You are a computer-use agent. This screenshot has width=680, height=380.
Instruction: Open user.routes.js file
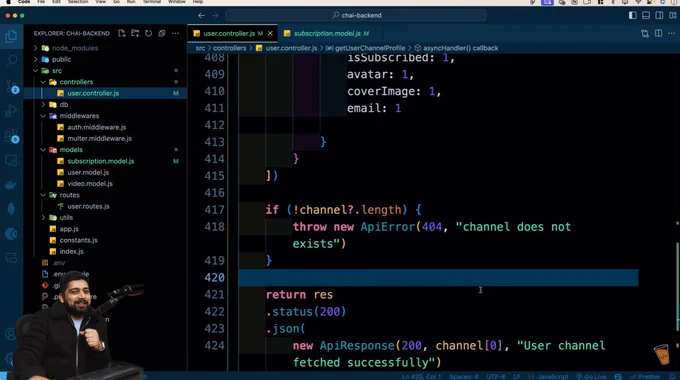click(88, 206)
